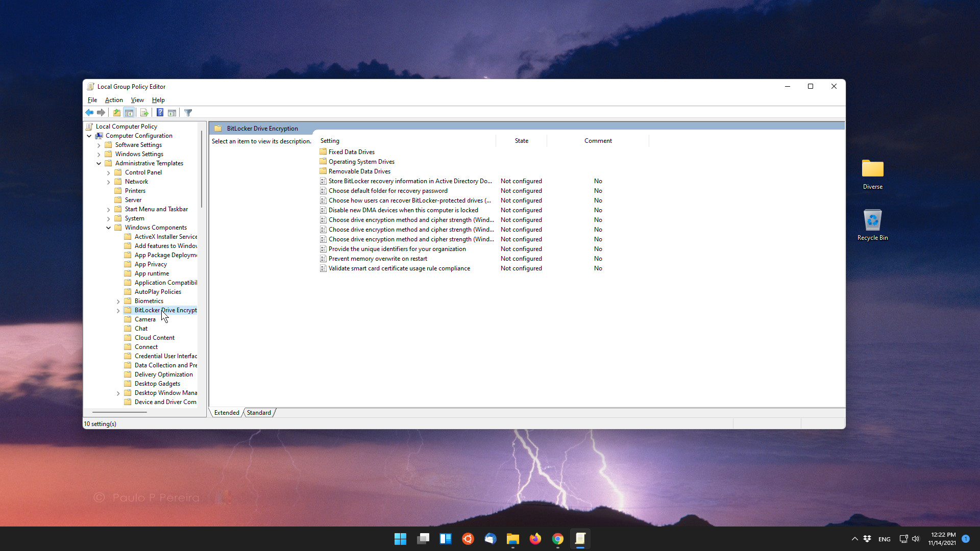Launch Firefox from the taskbar
Image resolution: width=980 pixels, height=551 pixels.
pos(535,539)
